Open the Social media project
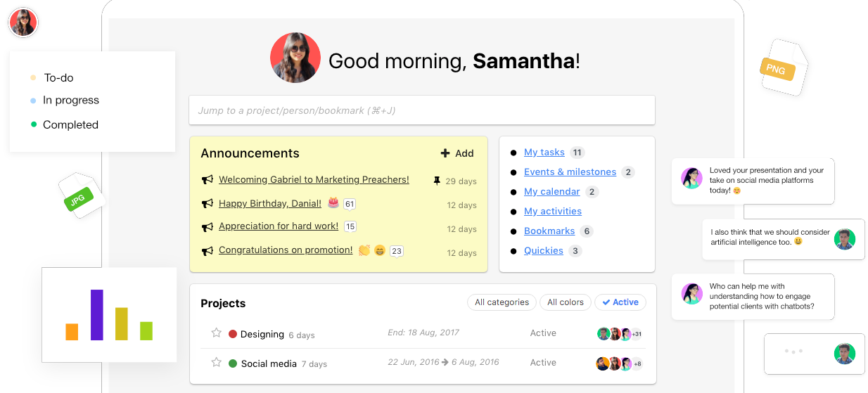Viewport: 868px width, 393px height. pyautogui.click(x=269, y=363)
